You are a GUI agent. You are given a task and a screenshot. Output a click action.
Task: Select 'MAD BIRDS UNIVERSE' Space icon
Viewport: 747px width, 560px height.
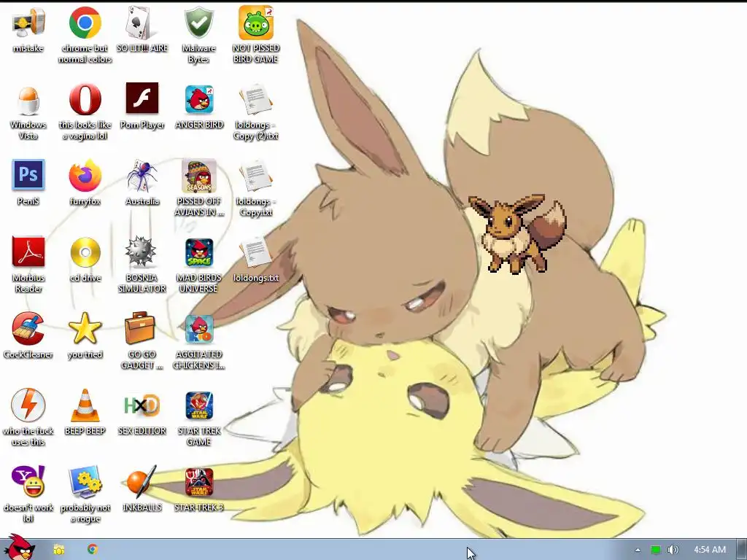(x=199, y=253)
